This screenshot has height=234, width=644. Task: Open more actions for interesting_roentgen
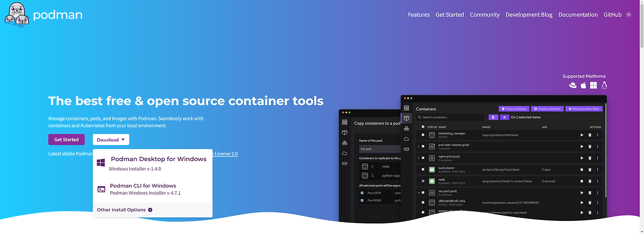(x=598, y=135)
